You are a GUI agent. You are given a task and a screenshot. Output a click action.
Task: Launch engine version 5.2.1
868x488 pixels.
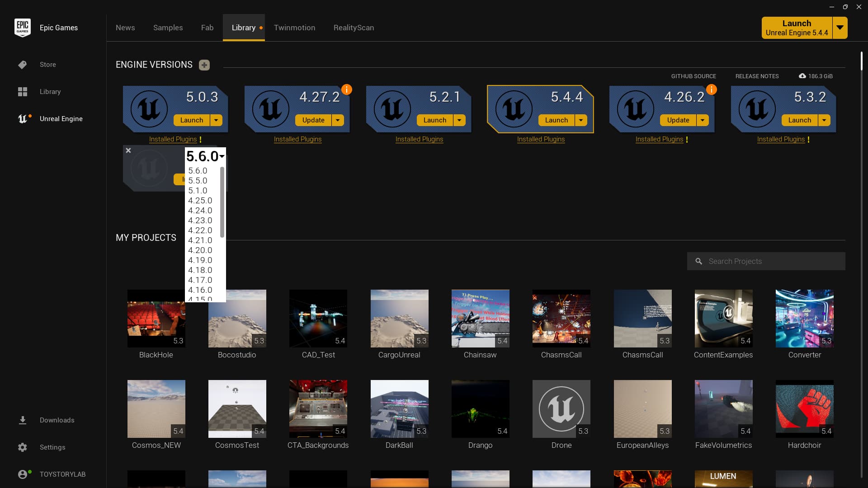434,120
